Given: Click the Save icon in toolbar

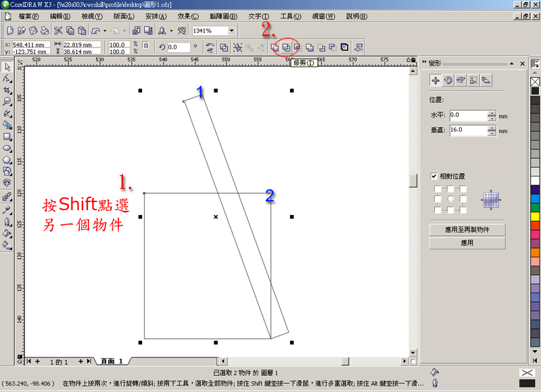Looking at the screenshot, I should tap(32, 30).
